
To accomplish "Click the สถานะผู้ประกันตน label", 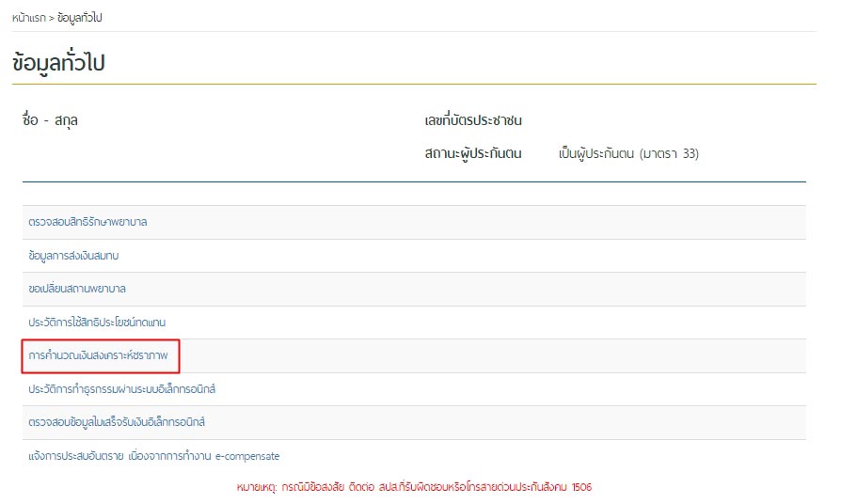I will point(473,153).
